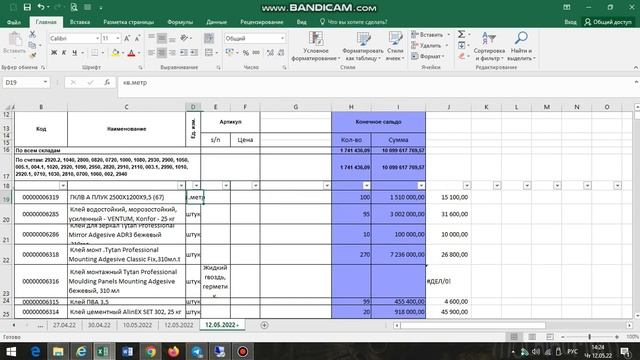The image size is (640, 360).
Task: Open Windows Start menu
Action: 11,351
